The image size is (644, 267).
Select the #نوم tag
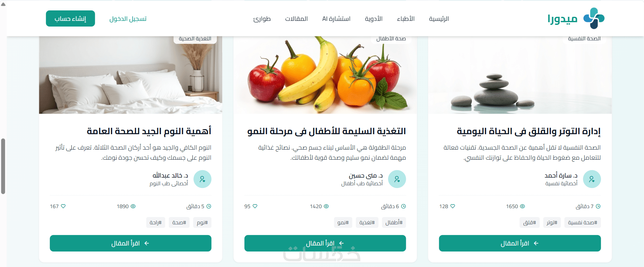tap(202, 222)
